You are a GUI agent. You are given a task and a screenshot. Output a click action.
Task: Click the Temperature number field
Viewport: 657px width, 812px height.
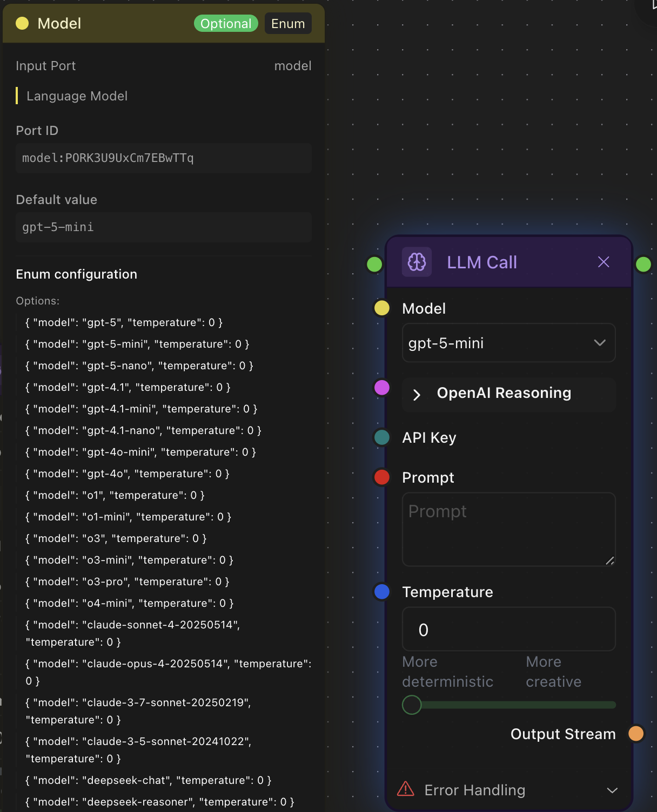(x=508, y=630)
